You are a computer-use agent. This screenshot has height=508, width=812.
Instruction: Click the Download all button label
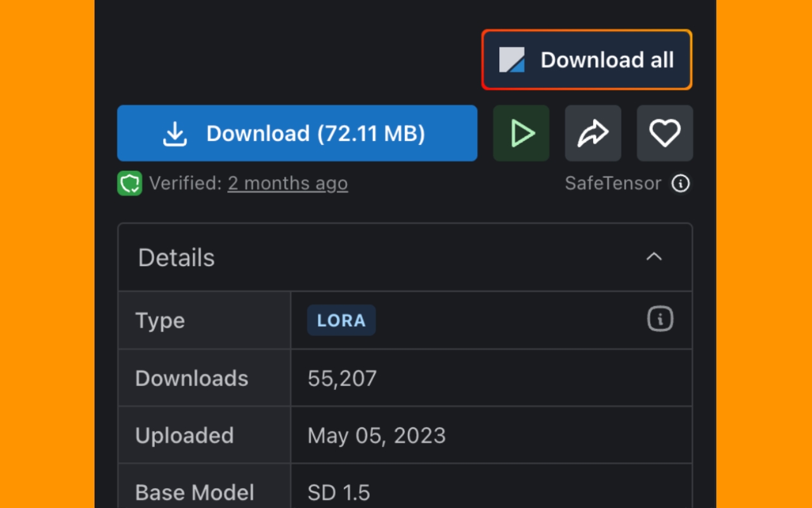(606, 60)
